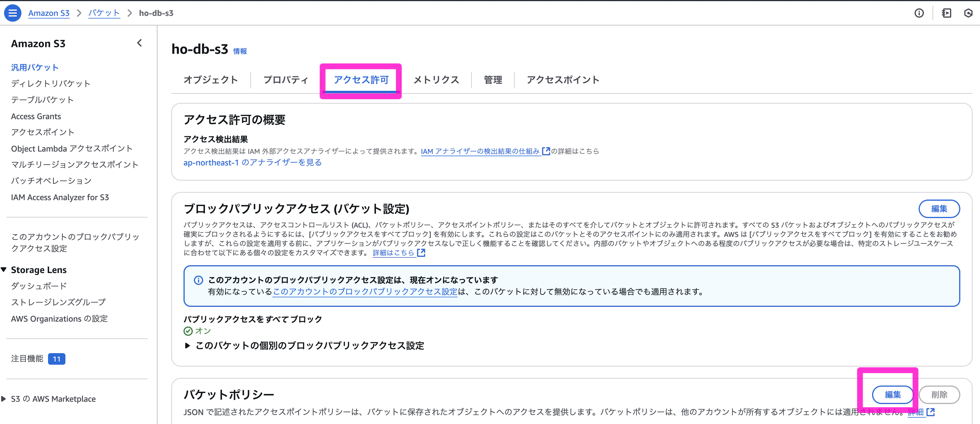Go to the アクセスポイント tab
This screenshot has width=980, height=424.
tap(563, 80)
